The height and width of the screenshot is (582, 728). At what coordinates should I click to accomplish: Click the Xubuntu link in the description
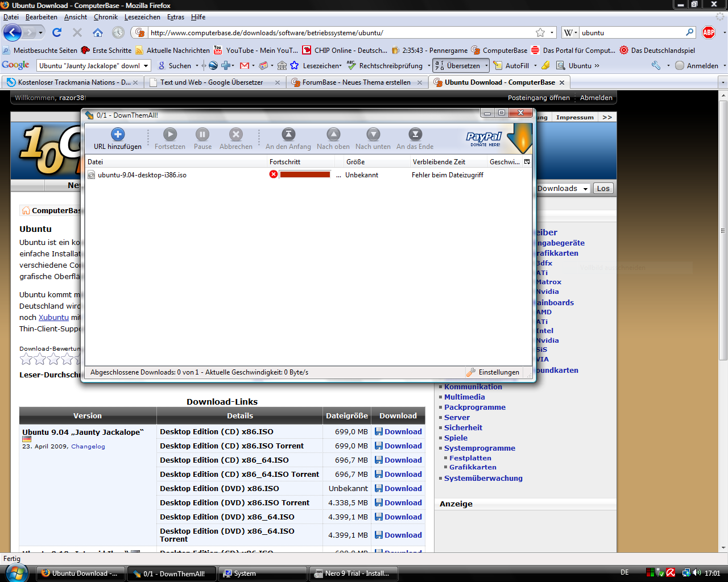tap(53, 318)
